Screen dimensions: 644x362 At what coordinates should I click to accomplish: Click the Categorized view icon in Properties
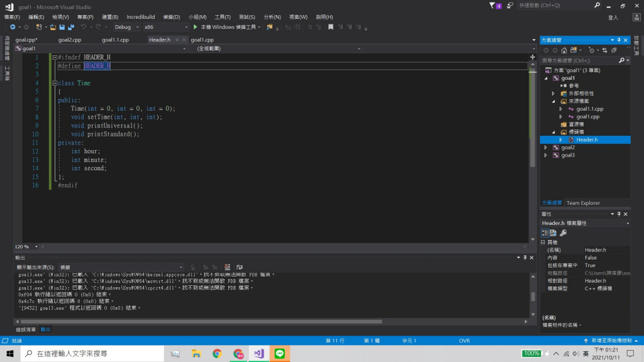tap(545, 233)
